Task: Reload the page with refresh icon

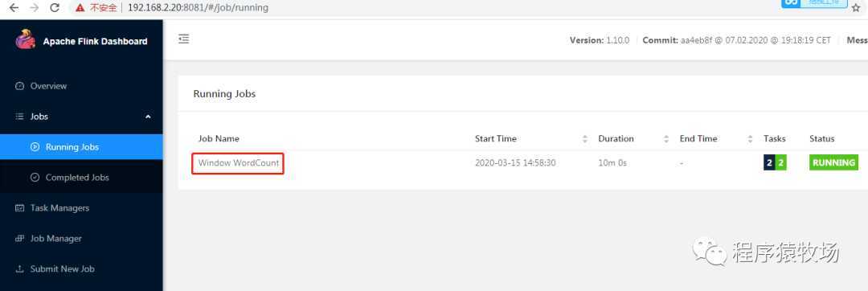Action: point(55,8)
